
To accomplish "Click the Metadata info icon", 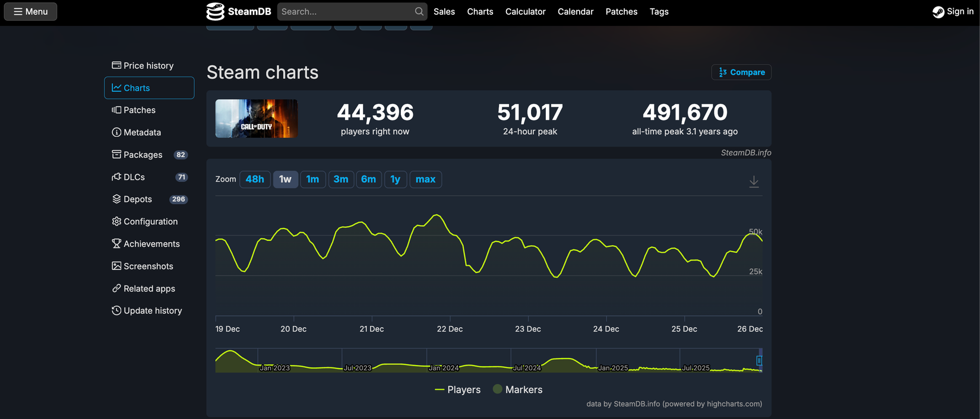I will pyautogui.click(x=116, y=132).
